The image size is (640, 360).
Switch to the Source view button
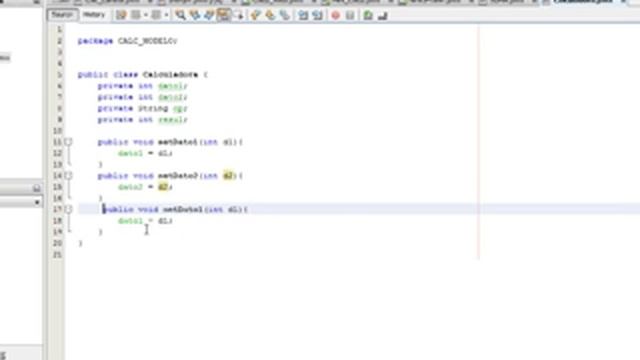coord(62,15)
